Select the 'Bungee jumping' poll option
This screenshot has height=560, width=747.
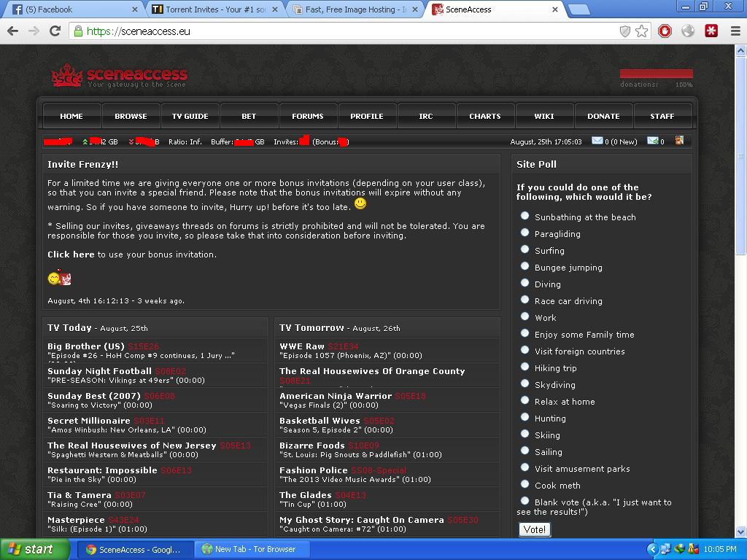(x=525, y=265)
